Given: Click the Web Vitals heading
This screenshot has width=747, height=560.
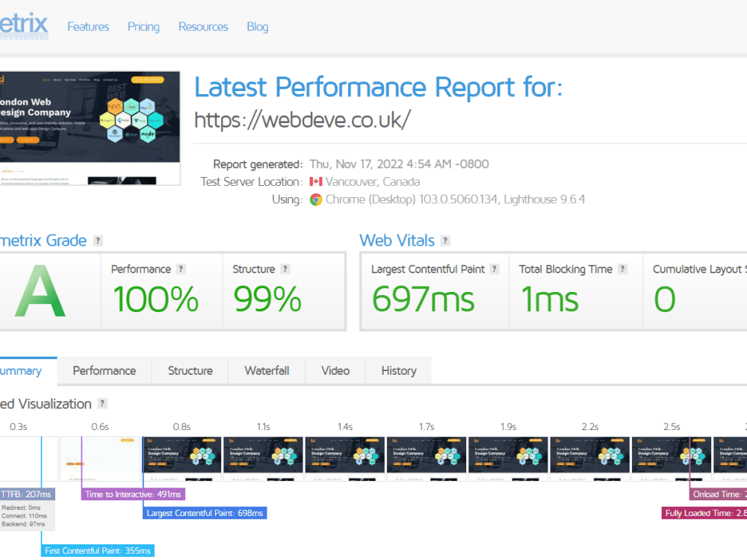Looking at the screenshot, I should point(397,240).
